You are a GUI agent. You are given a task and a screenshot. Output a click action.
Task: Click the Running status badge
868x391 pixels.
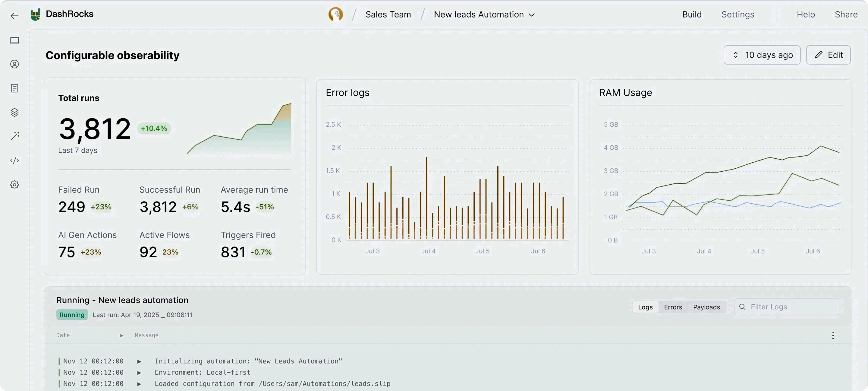tap(72, 315)
